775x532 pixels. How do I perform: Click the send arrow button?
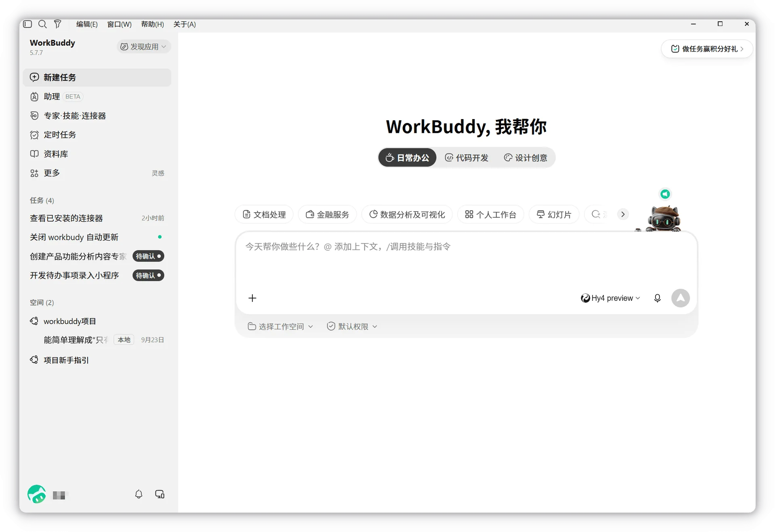click(x=681, y=298)
